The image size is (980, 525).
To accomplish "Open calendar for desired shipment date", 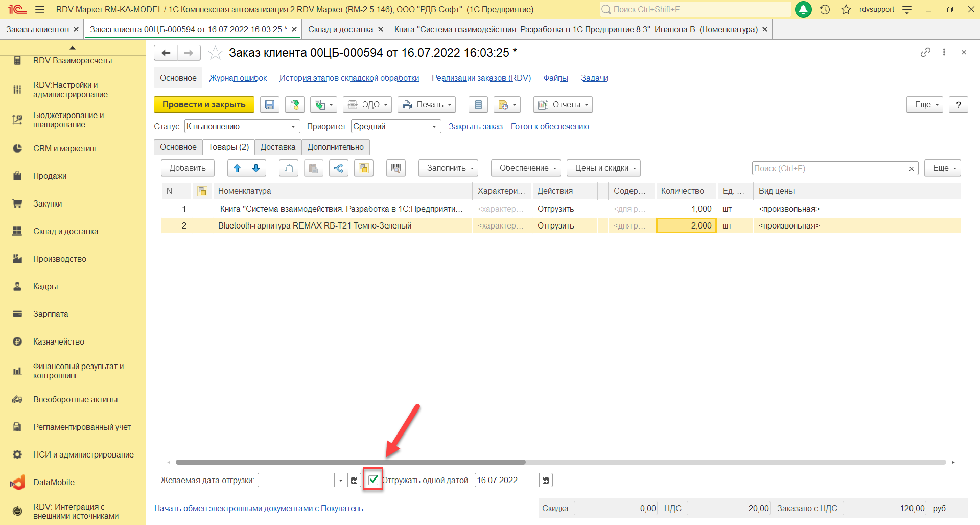I will tap(354, 481).
